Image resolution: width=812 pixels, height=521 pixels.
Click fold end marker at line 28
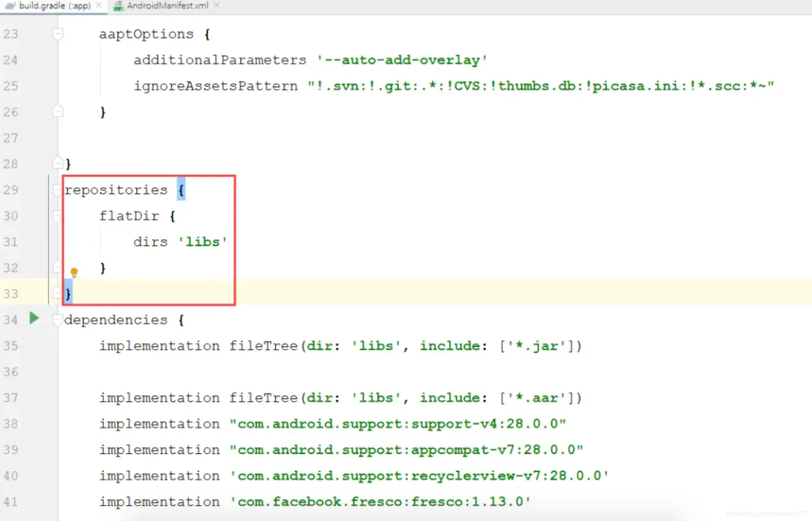tap(58, 163)
